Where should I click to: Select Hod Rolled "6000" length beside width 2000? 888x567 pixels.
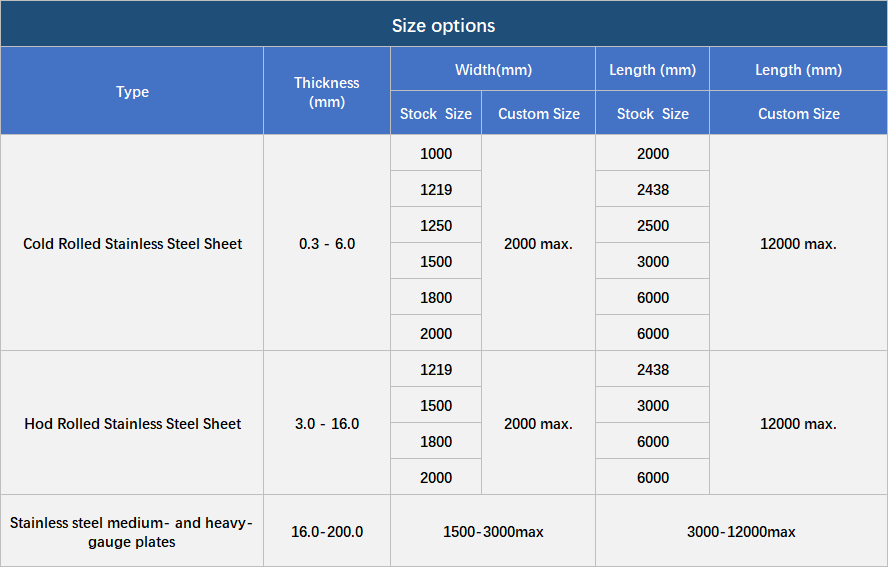pyautogui.click(x=652, y=477)
